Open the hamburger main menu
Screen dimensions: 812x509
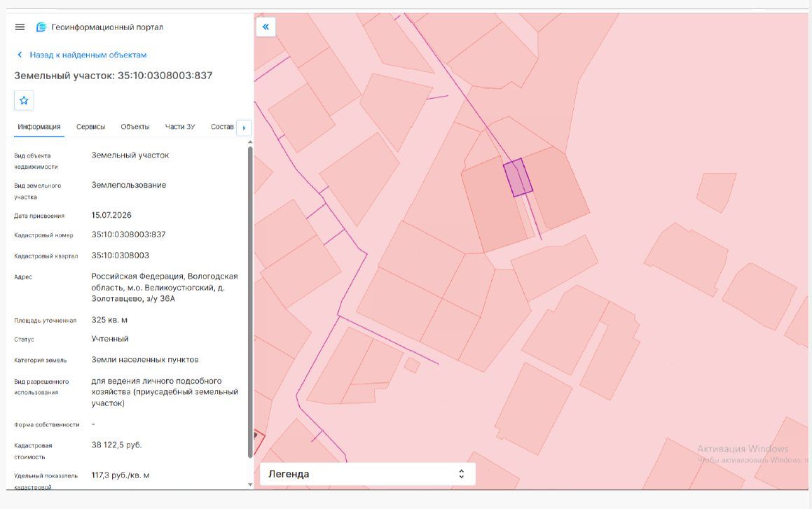[x=20, y=27]
